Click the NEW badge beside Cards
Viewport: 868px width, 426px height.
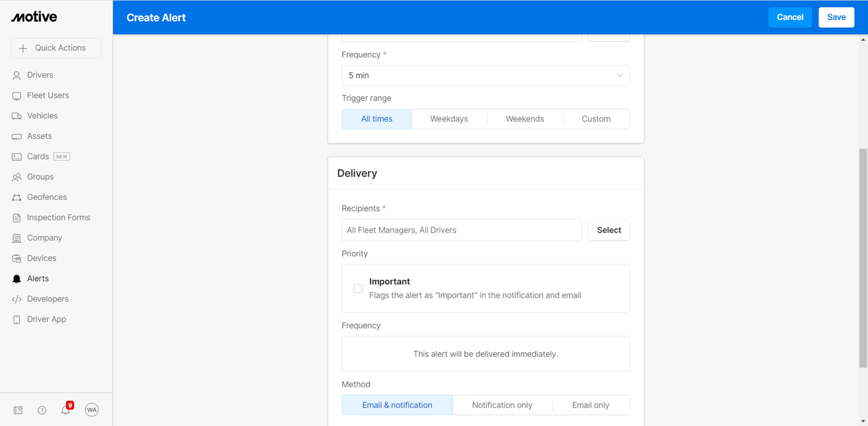[62, 157]
